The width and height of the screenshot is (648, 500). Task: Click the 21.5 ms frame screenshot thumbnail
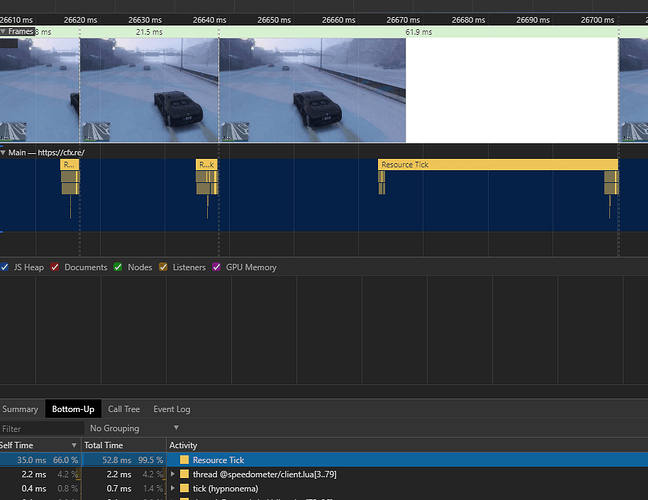(x=149, y=90)
